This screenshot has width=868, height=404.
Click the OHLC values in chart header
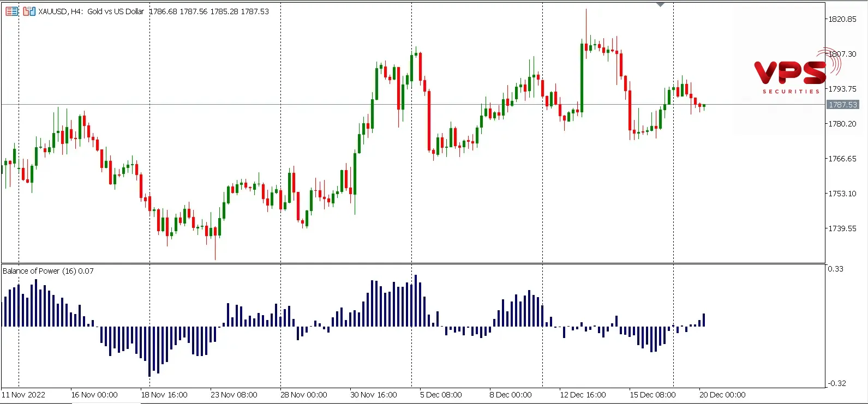point(209,11)
